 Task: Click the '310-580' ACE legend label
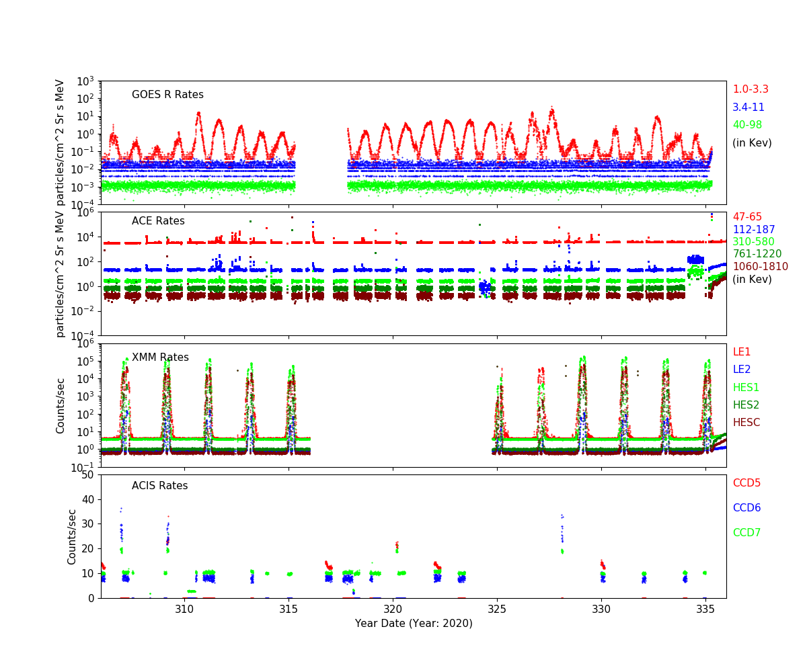pyautogui.click(x=753, y=242)
